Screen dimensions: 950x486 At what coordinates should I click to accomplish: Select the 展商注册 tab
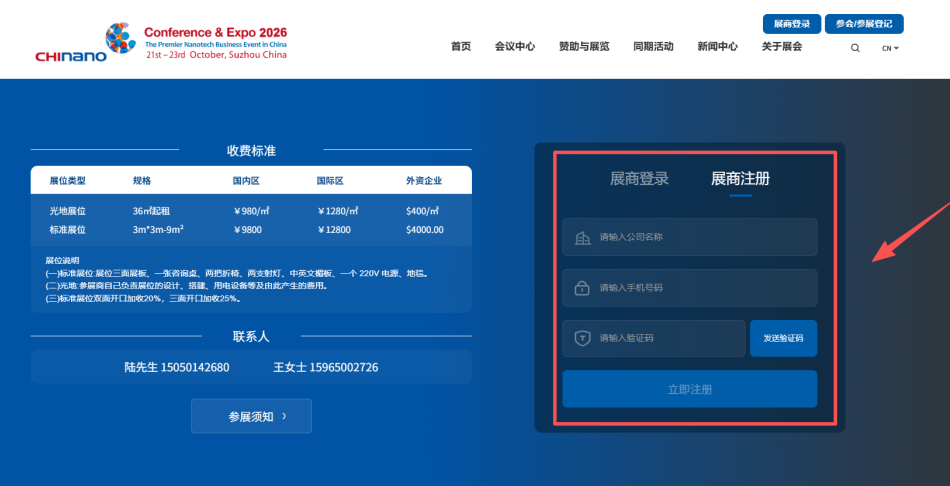point(740,179)
